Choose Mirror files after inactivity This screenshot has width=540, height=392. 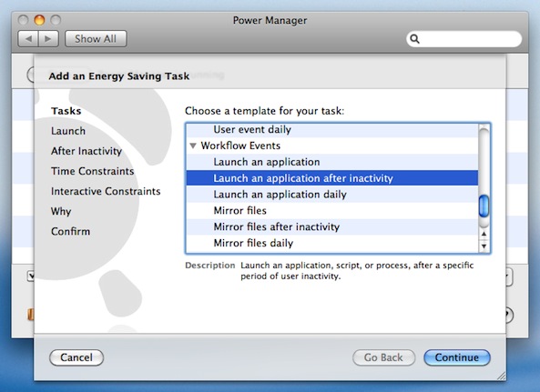(x=332, y=226)
